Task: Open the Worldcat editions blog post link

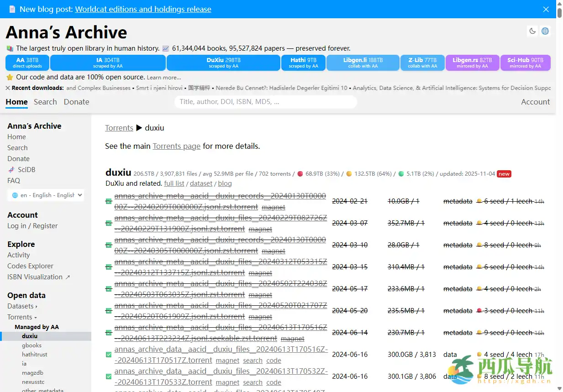Action: coord(143,9)
